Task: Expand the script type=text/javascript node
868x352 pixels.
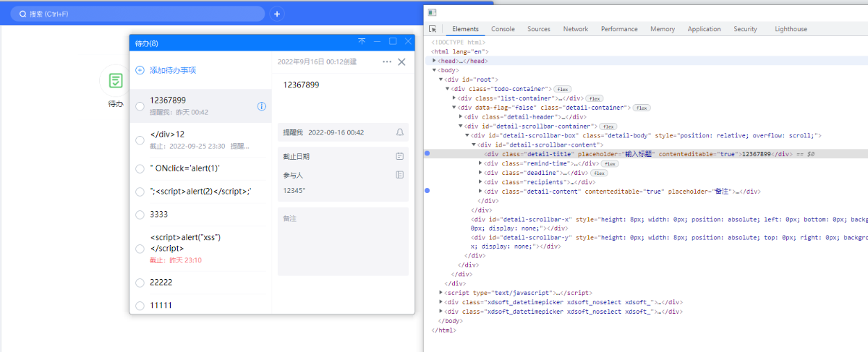Action: click(x=441, y=293)
